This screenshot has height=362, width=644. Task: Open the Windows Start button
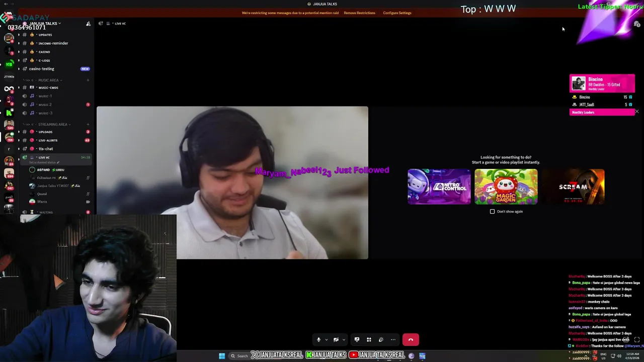222,356
